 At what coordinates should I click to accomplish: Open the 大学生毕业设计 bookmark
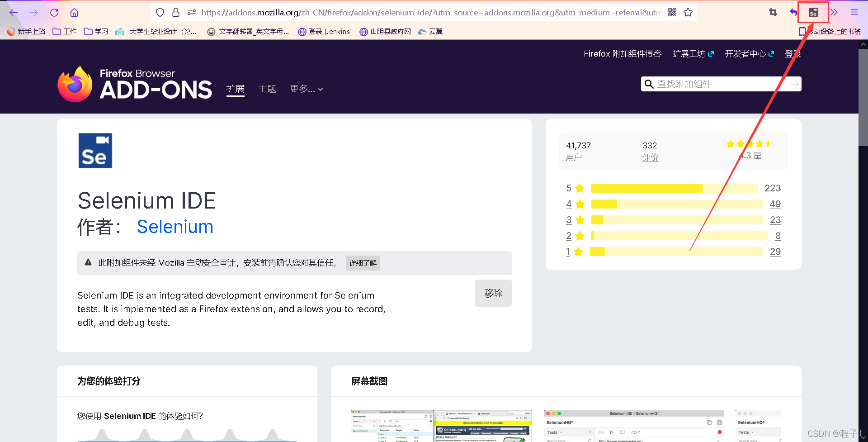pos(156,32)
